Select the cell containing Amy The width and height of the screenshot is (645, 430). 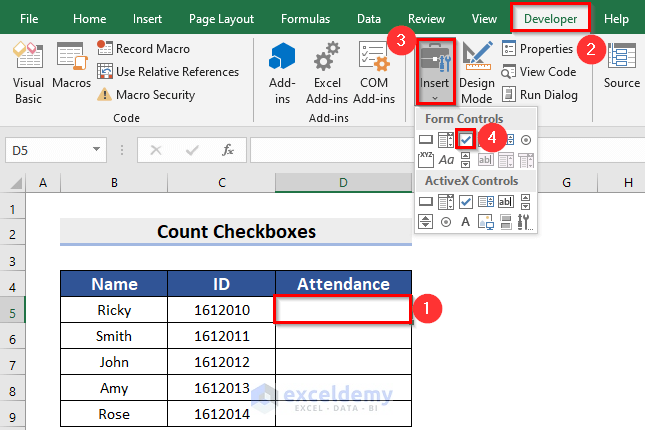114,388
